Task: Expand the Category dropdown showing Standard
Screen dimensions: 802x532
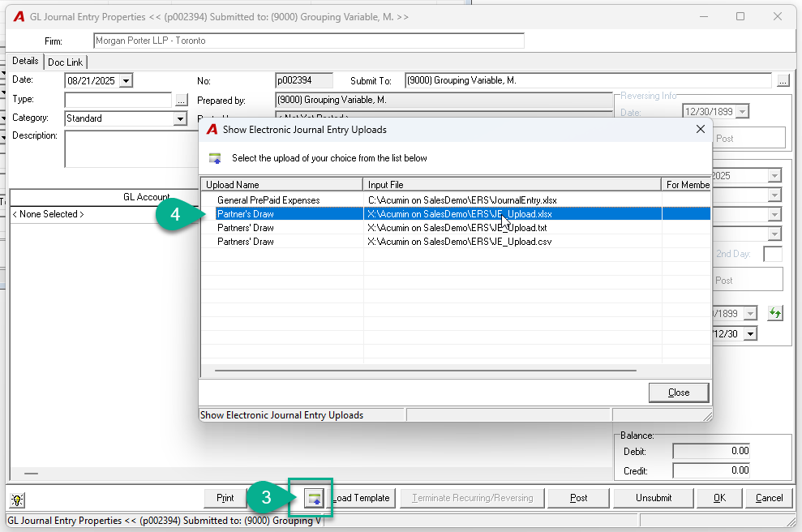Action: click(180, 118)
